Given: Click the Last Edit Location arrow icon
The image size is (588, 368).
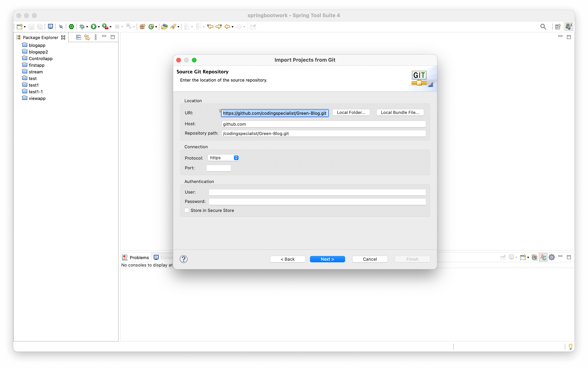Looking at the screenshot, I should click(210, 27).
